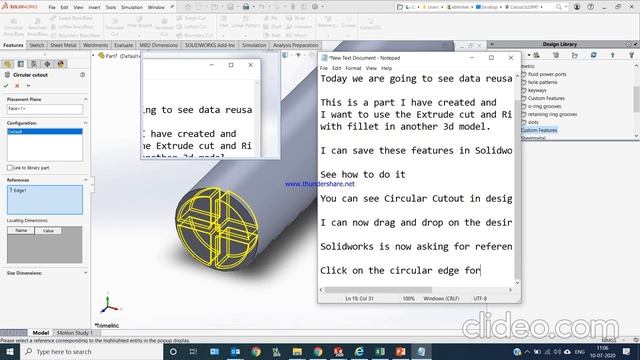The image size is (640, 360).
Task: Open Notepad File menu
Action: click(x=324, y=68)
